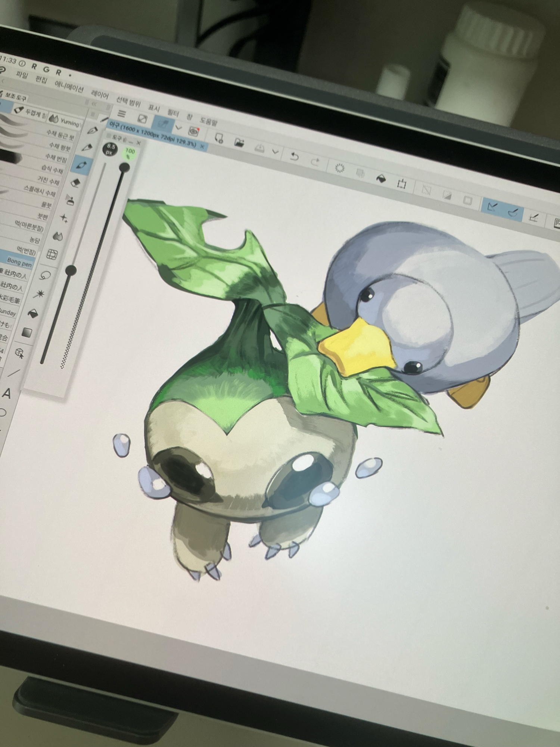Open the chevron dropdown beside highlighted command bar icon

178,128
